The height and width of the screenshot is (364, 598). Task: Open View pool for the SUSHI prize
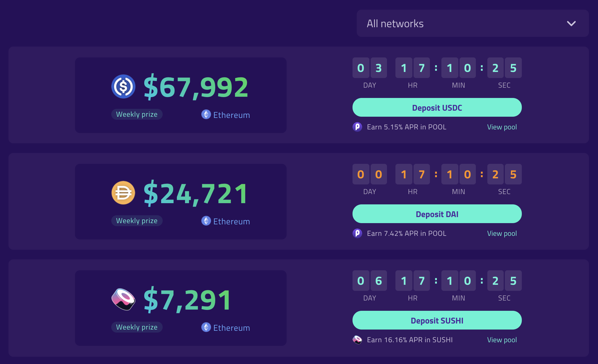(x=502, y=340)
